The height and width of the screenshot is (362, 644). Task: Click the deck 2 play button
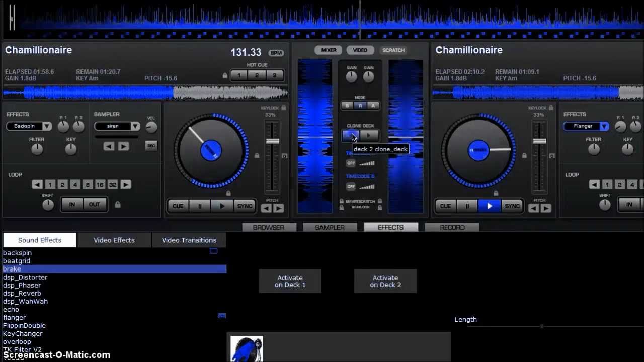490,206
